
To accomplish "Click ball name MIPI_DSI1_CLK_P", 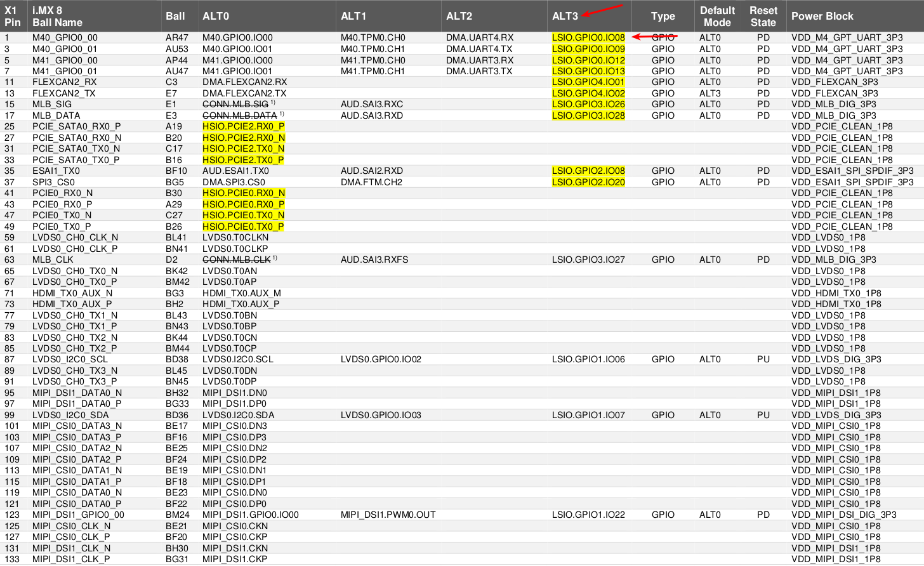I will tap(71, 559).
